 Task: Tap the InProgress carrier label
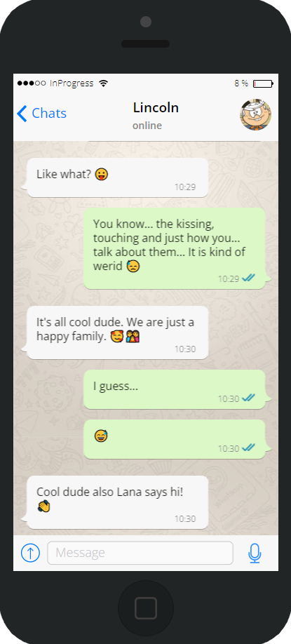click(72, 83)
